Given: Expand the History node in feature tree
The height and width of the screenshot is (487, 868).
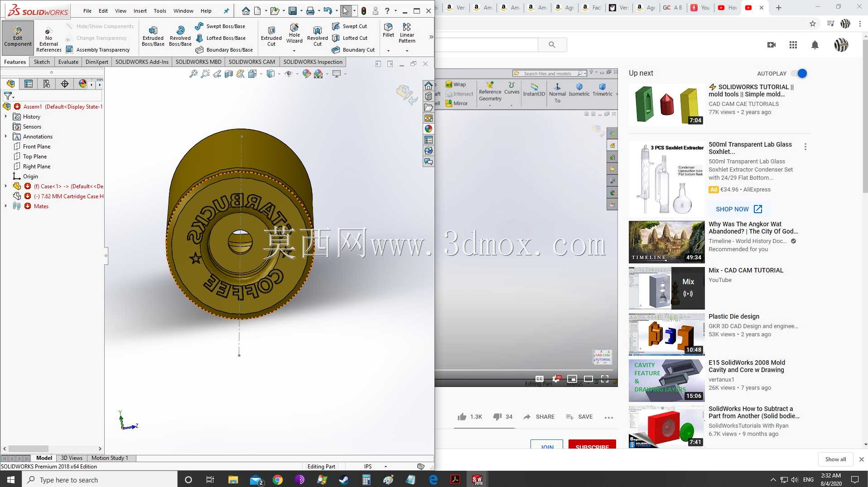Looking at the screenshot, I should 5,117.
